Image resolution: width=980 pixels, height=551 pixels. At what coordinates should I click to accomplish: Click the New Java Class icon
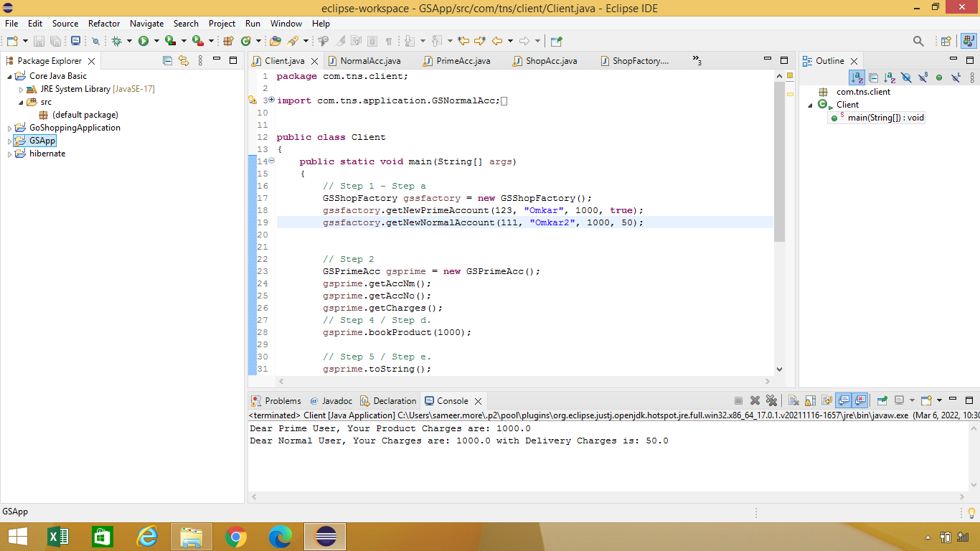click(x=247, y=42)
